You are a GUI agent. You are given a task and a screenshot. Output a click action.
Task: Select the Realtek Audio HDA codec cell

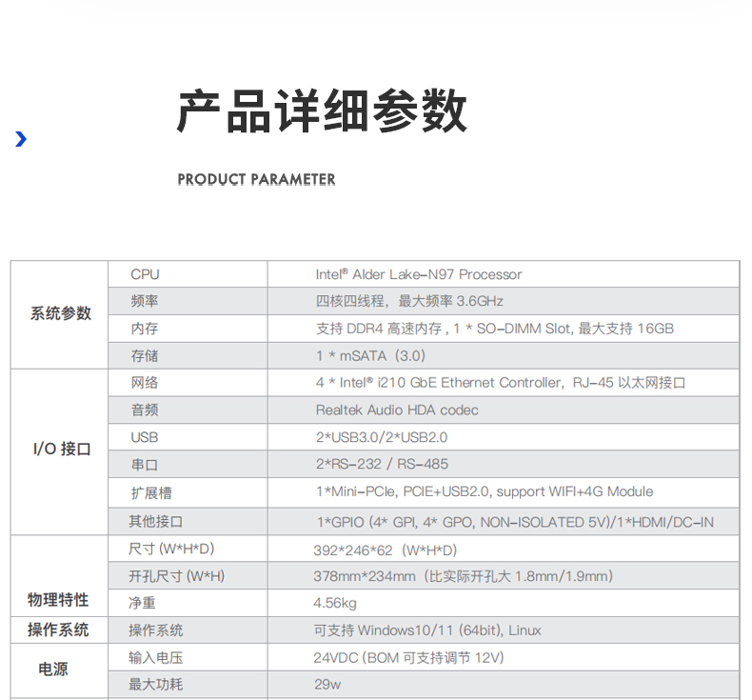[397, 410]
